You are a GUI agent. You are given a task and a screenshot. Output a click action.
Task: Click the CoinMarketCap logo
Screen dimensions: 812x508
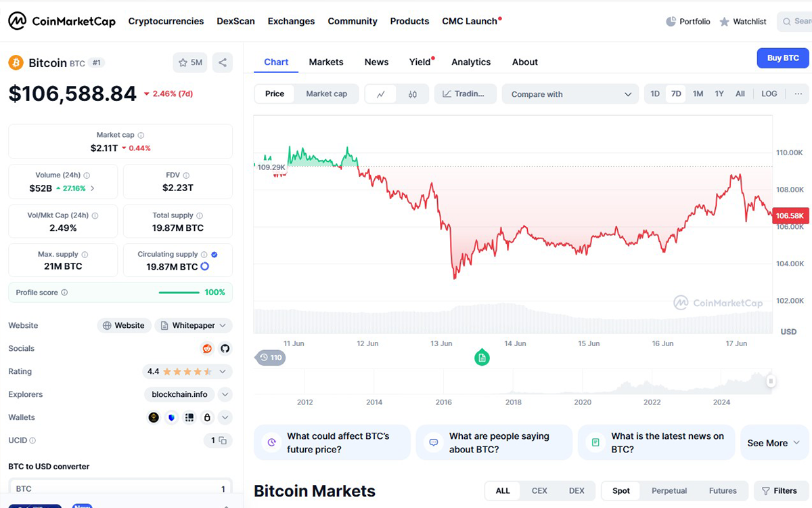62,21
